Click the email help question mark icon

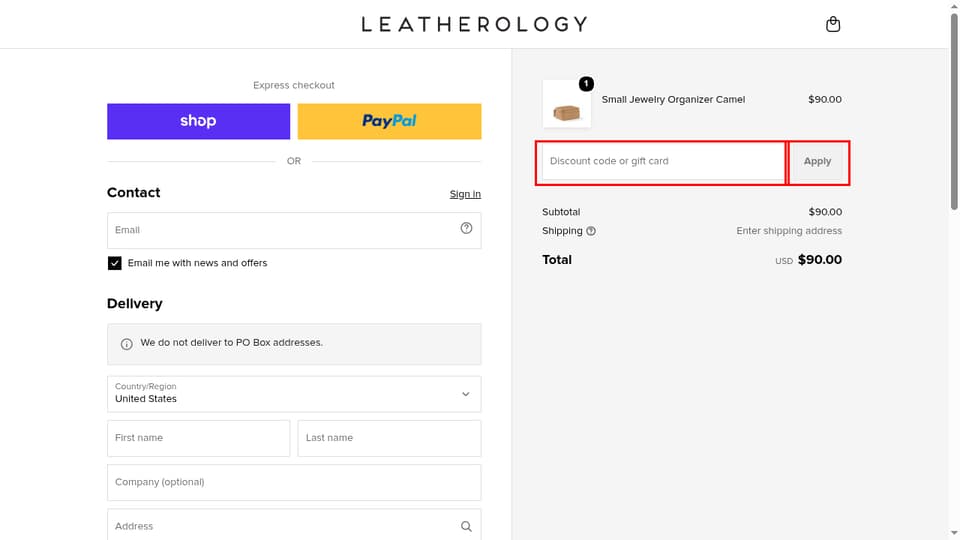467,228
